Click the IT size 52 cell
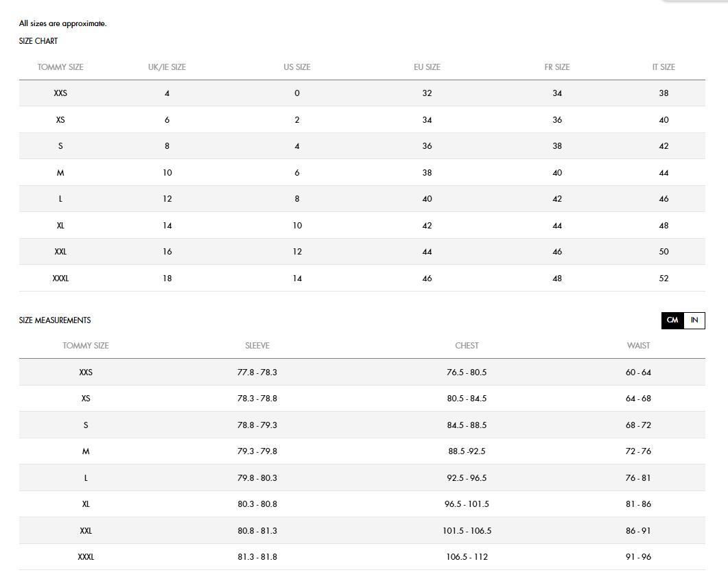This screenshot has height=579, width=728. [664, 279]
